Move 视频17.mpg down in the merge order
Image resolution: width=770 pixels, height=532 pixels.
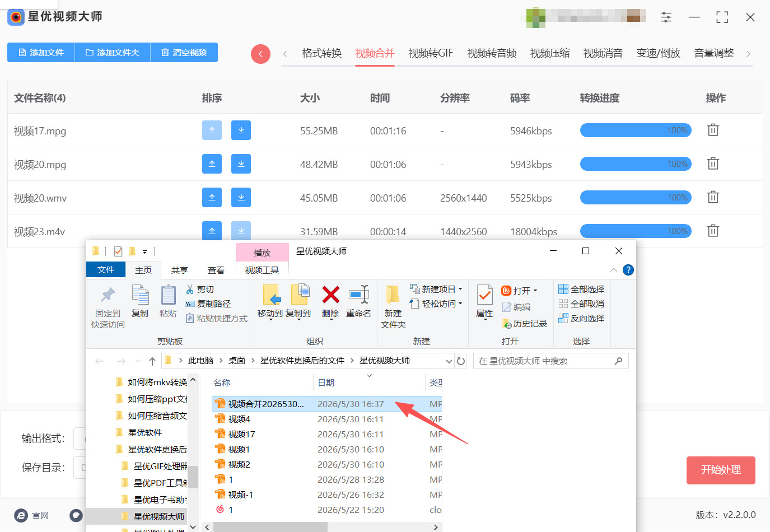[241, 130]
